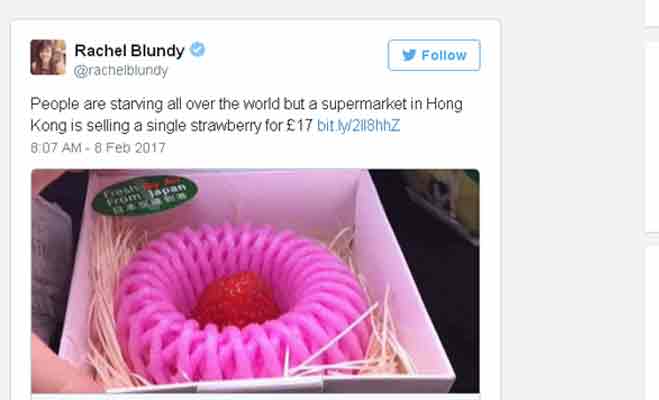Screen dimensions: 659x400
Task: Click the word Follow on the button
Action: pos(444,55)
